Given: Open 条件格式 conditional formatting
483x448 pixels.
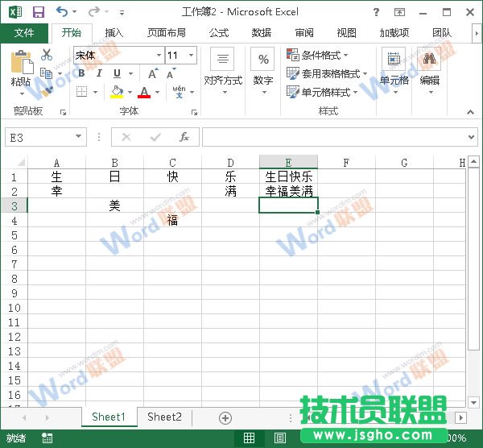Looking at the screenshot, I should 317,55.
